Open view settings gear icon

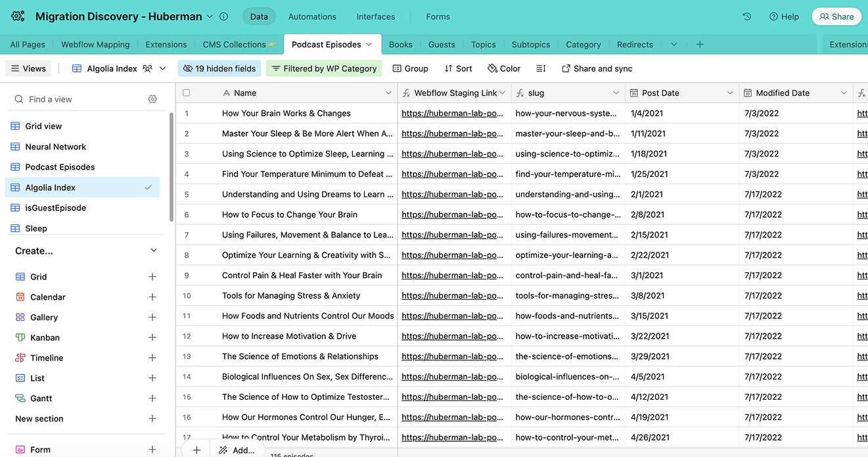coord(152,99)
